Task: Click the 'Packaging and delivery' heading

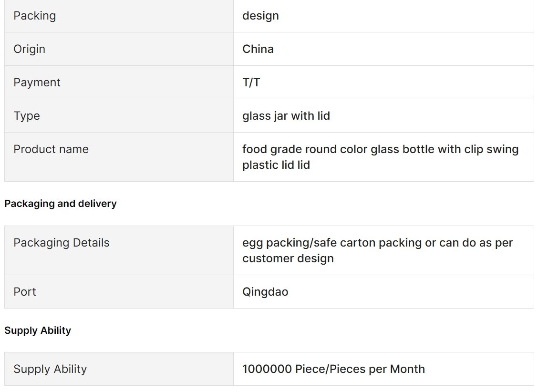Action: click(61, 203)
